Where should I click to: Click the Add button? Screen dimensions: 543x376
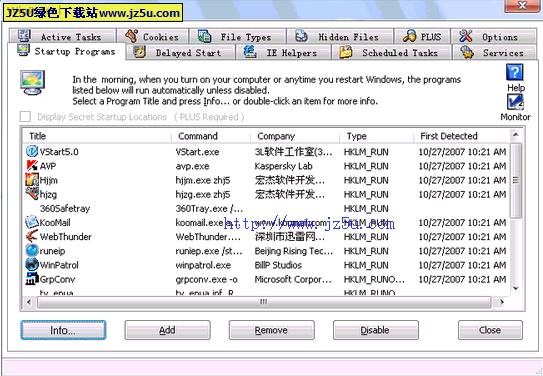pos(167,330)
